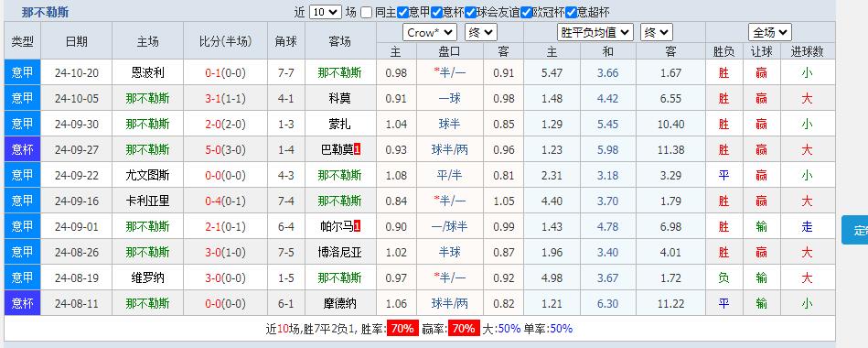Viewport: 868px width, 348px height.
Task: Click 50% value after 单率
Action: click(x=562, y=329)
